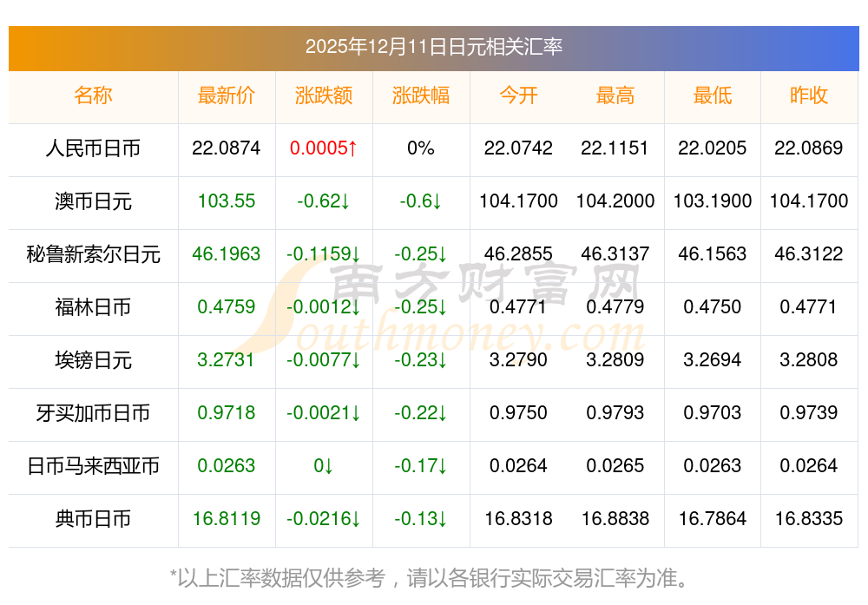Click the 日币马来西亚币 row name

pos(93,466)
